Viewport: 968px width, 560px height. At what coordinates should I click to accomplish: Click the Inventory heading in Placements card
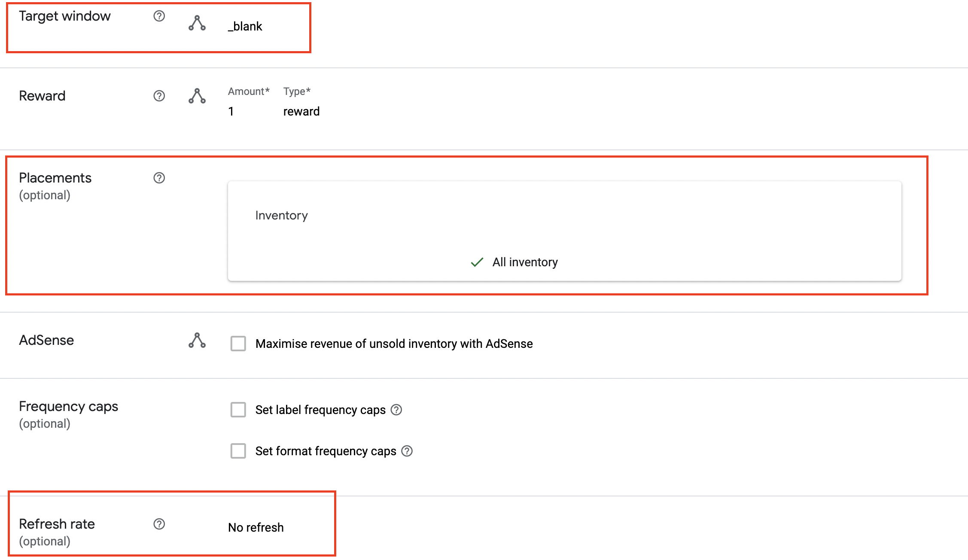click(x=281, y=215)
